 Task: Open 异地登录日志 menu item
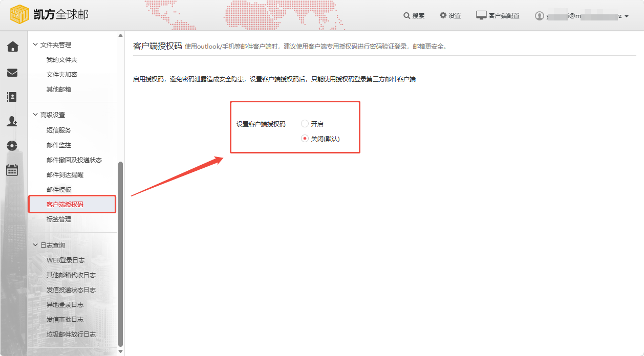pyautogui.click(x=65, y=305)
